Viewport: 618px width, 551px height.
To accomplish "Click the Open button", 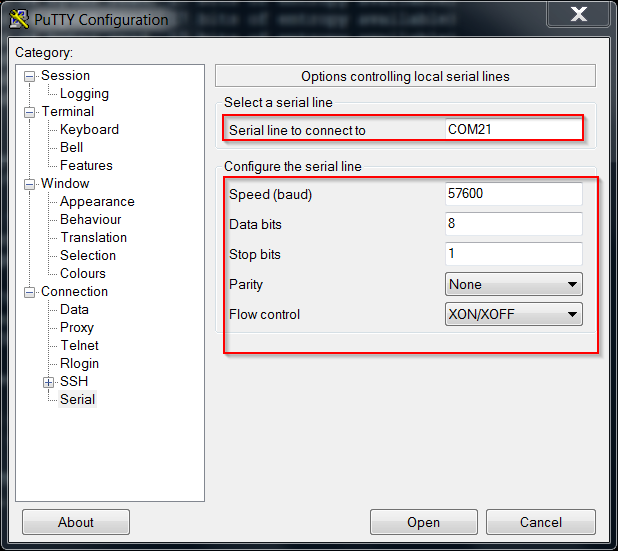I will [x=423, y=522].
